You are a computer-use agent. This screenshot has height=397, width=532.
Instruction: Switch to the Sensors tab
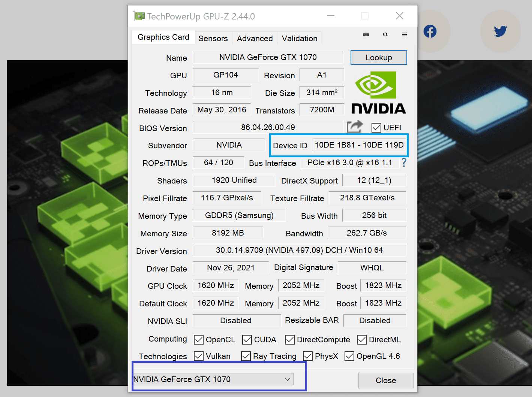click(213, 39)
